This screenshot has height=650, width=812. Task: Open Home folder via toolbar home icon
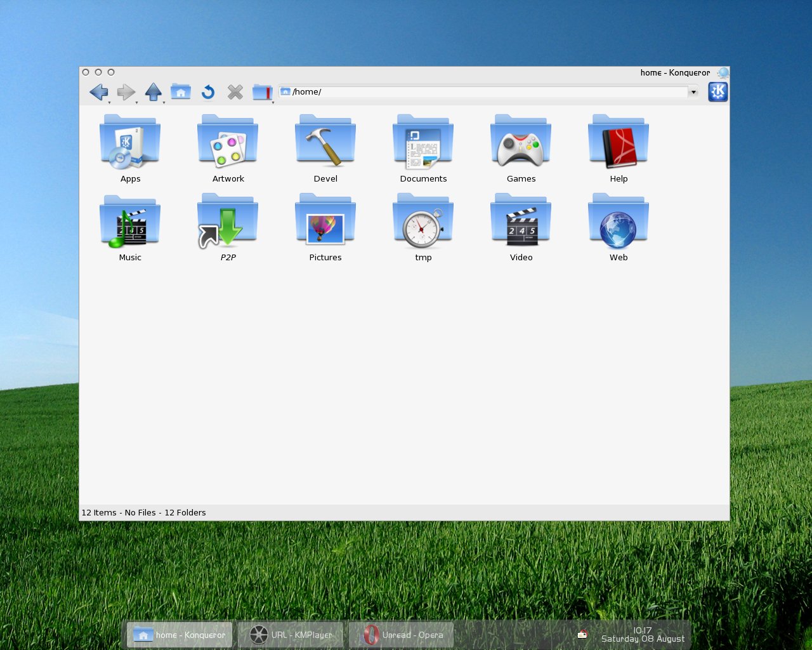click(181, 92)
